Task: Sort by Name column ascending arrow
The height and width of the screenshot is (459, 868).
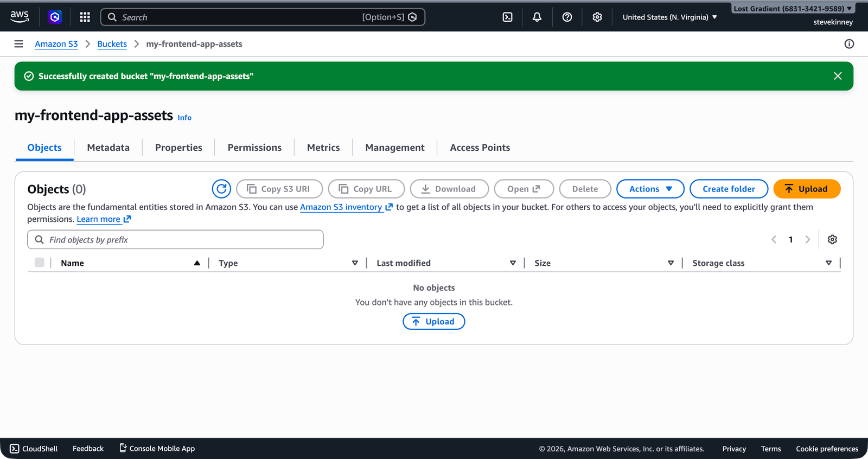Action: 197,263
